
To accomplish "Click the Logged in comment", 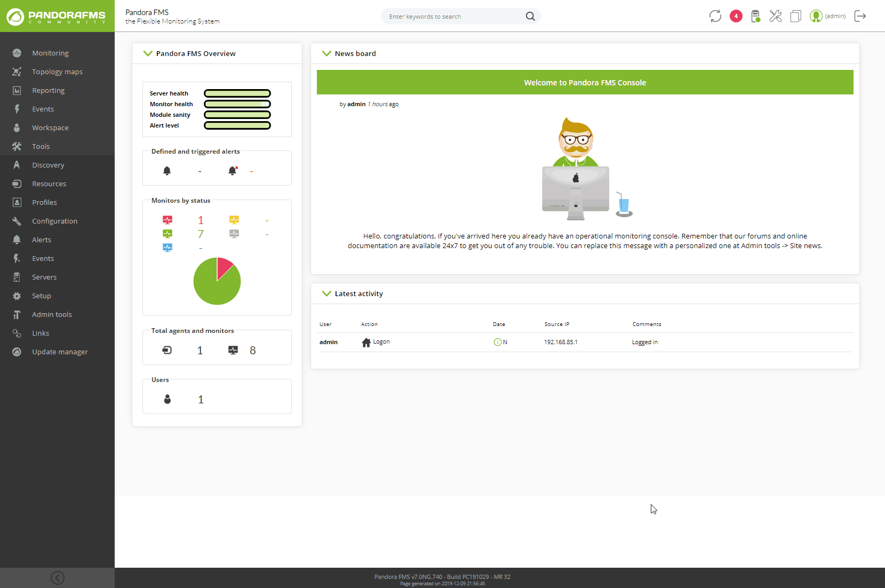I will click(x=645, y=342).
